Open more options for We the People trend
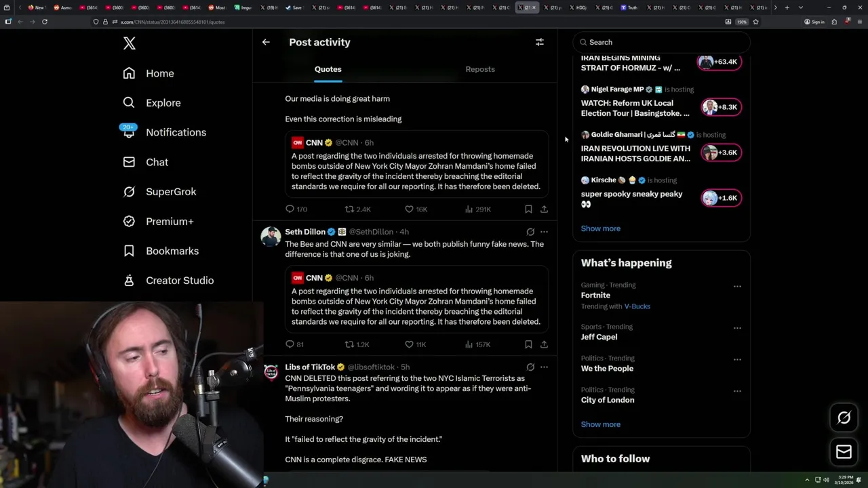The width and height of the screenshot is (868, 488). [x=737, y=359]
